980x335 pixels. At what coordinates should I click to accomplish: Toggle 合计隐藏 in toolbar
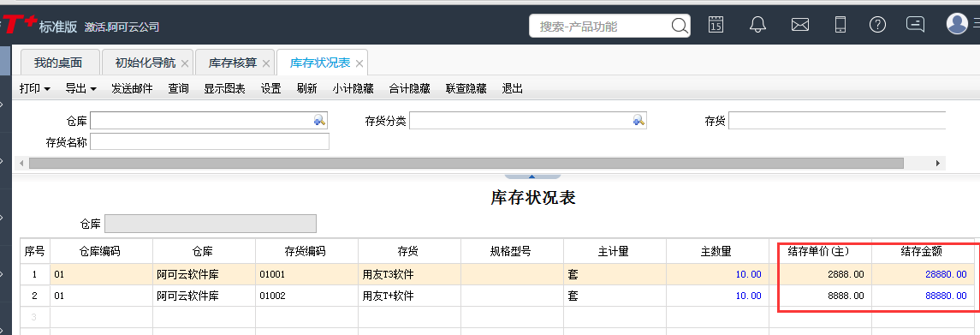(409, 88)
